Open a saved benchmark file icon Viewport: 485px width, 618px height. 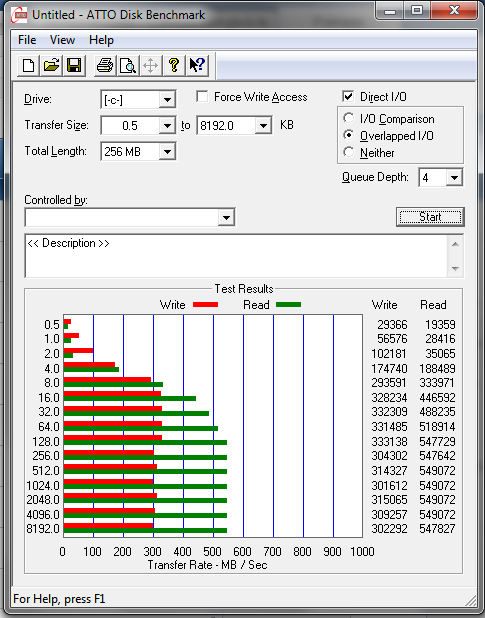coord(51,65)
